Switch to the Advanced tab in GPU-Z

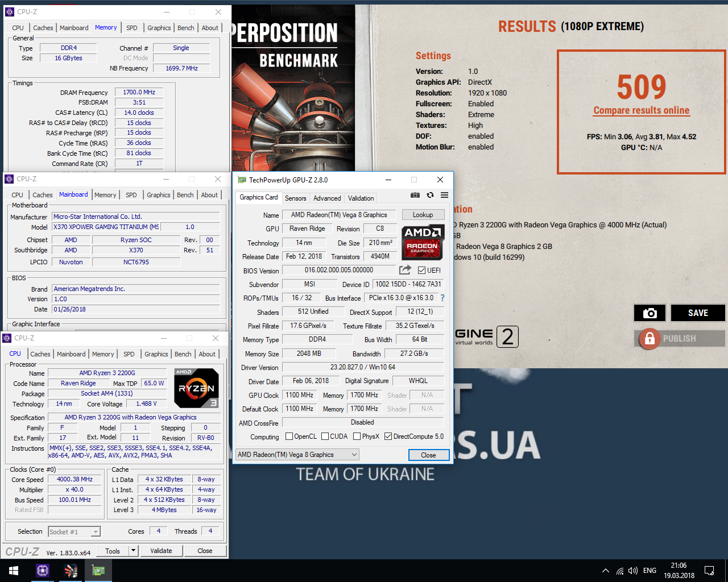327,198
